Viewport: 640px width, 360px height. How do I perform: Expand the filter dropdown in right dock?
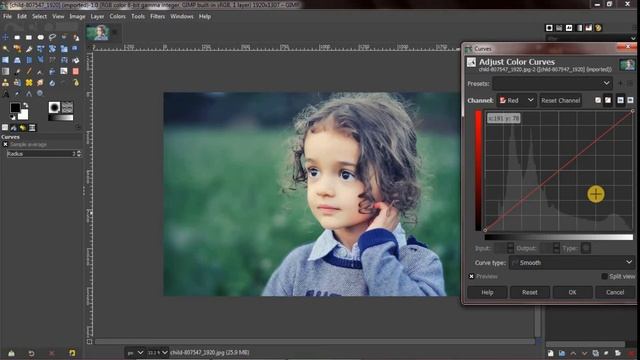[633, 38]
